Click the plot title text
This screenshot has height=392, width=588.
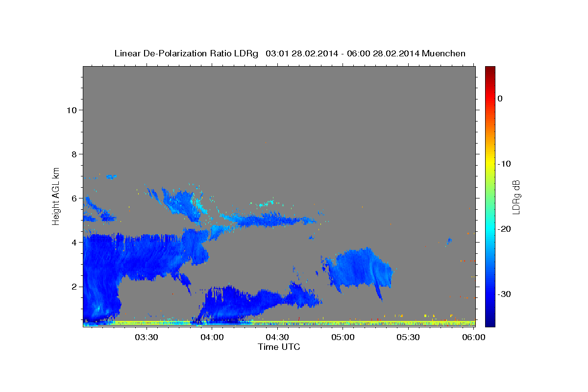[x=290, y=53]
